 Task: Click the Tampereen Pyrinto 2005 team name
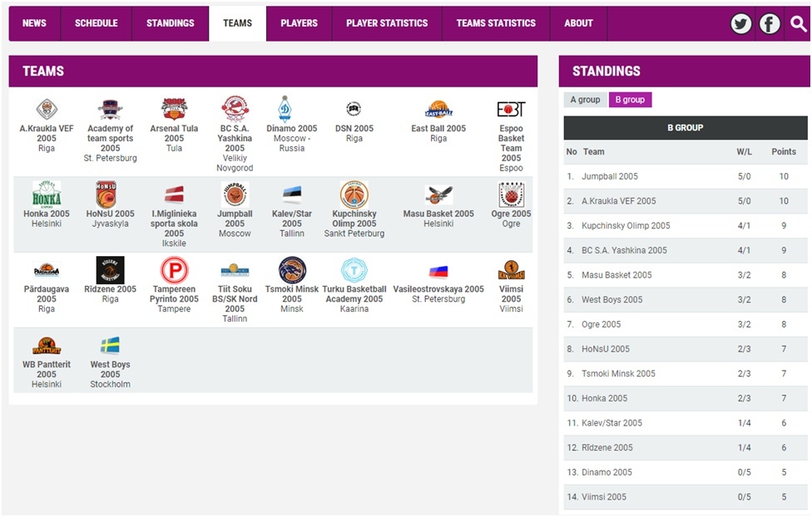pyautogui.click(x=174, y=294)
